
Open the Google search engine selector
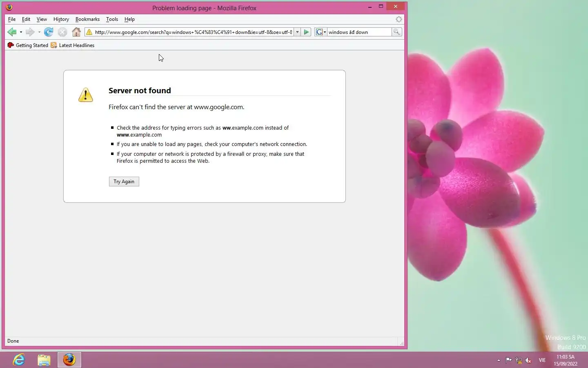(321, 32)
